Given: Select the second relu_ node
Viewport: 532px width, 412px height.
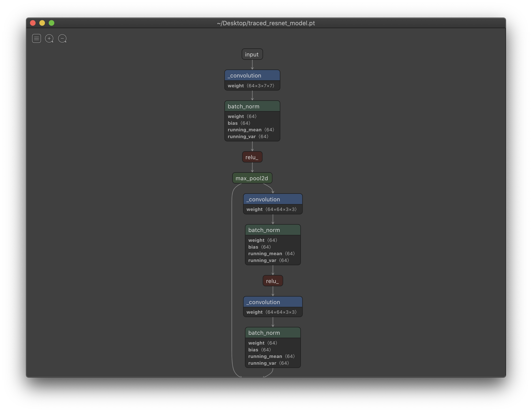Looking at the screenshot, I should click(273, 280).
